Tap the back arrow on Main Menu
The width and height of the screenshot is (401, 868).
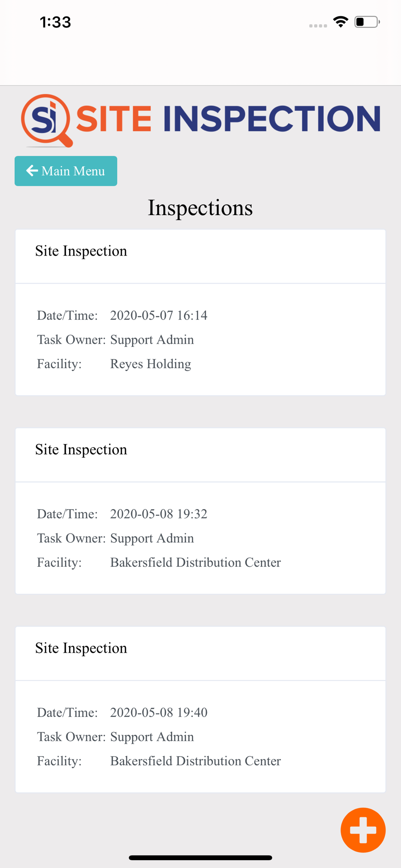32,171
